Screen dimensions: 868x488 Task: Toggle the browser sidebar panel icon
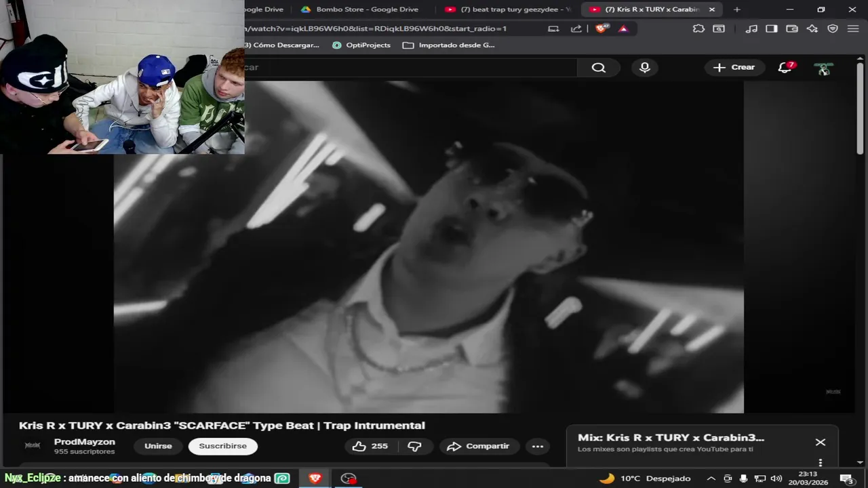(772, 28)
